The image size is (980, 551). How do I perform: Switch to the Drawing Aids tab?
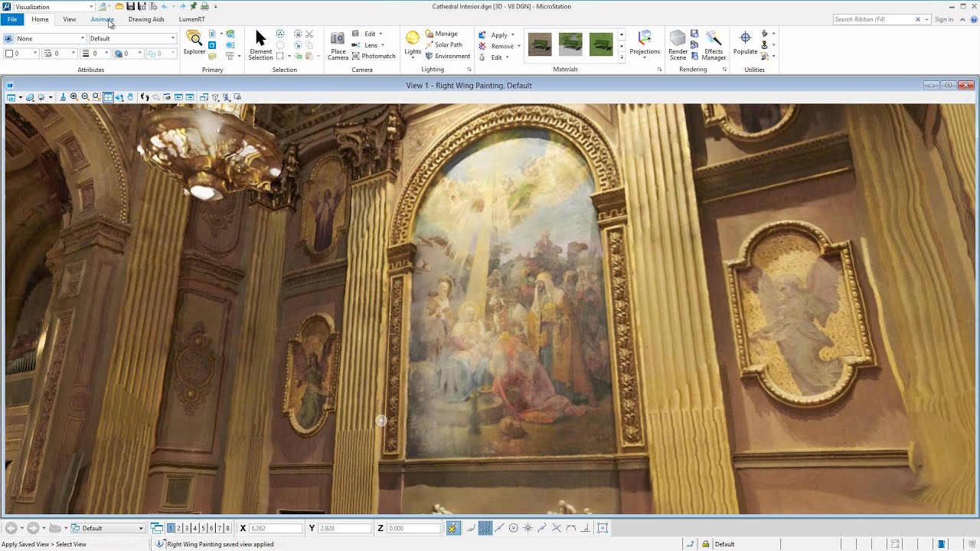(x=146, y=19)
